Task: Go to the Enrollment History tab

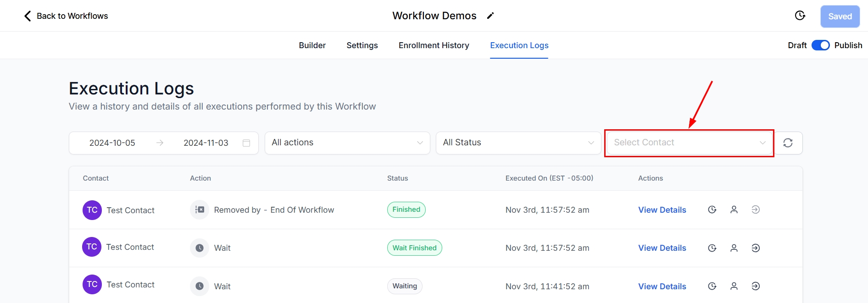Action: click(x=434, y=45)
